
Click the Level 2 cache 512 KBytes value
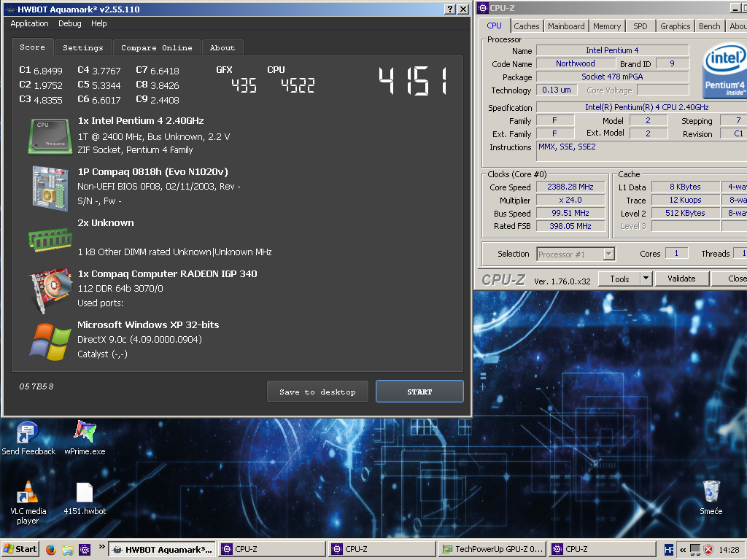(685, 213)
